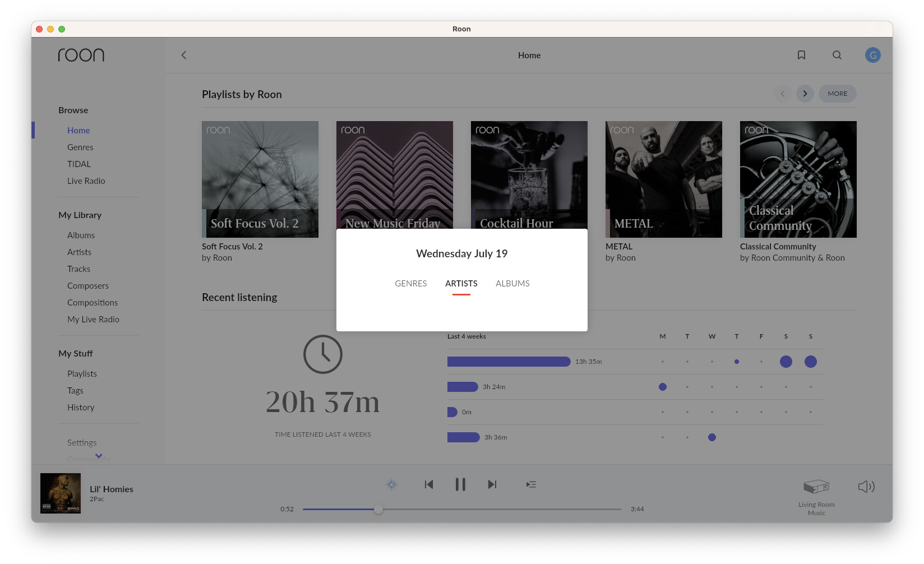The width and height of the screenshot is (924, 564).
Task: Click the Roon logo in sidebar
Action: click(x=81, y=55)
